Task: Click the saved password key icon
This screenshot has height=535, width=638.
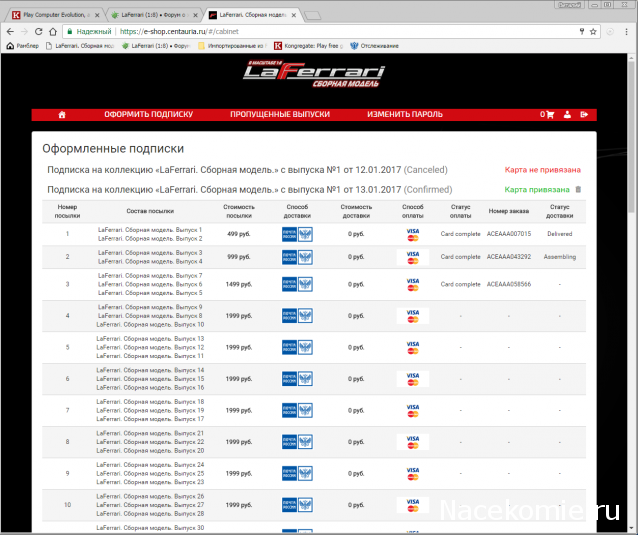Action: click(x=582, y=32)
